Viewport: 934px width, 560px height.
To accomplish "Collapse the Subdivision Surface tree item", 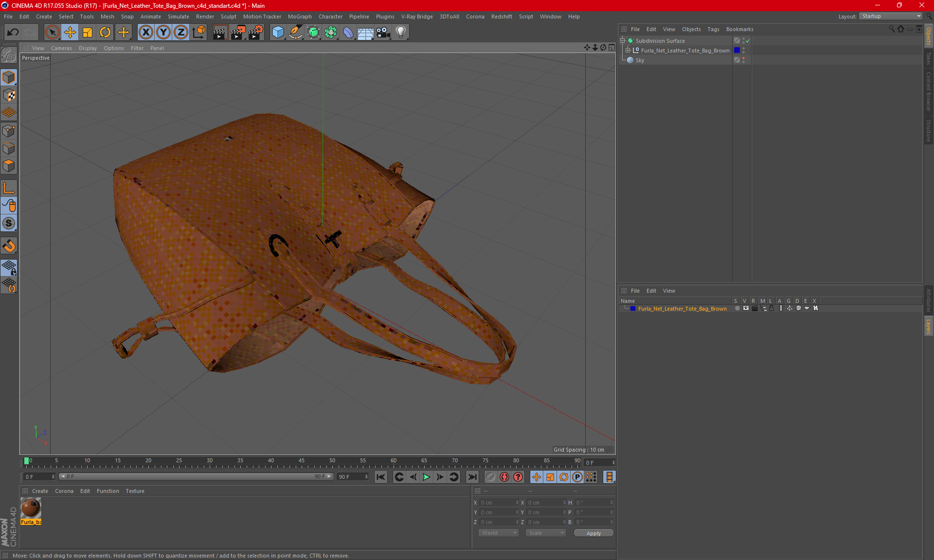I will pos(623,41).
